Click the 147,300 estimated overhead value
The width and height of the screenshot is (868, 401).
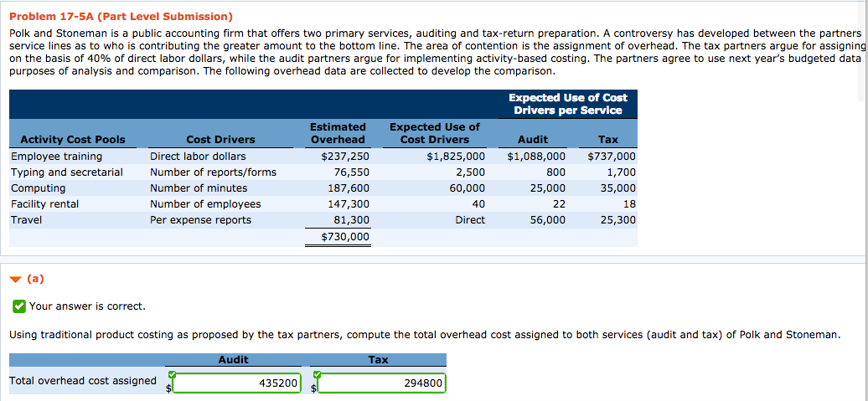tap(349, 204)
